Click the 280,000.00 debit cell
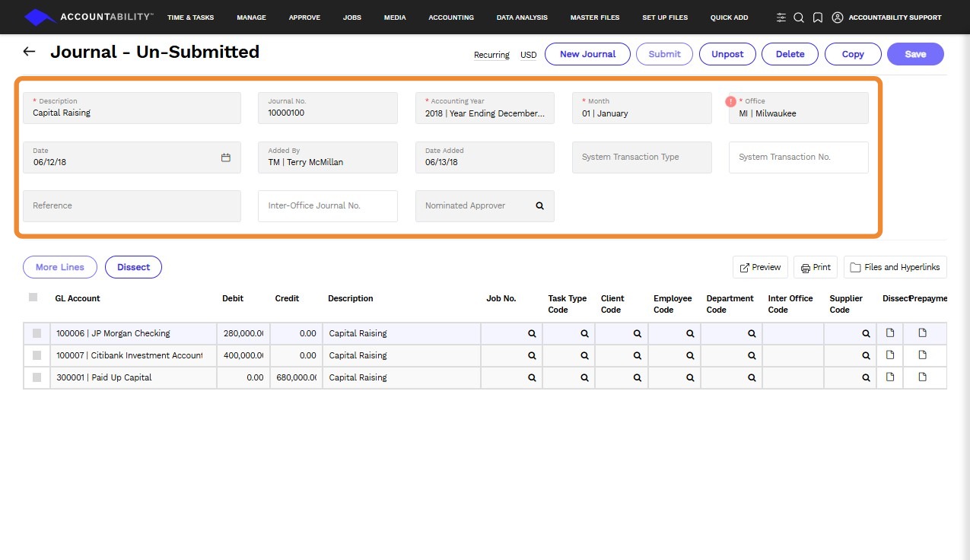Screen dimensions: 970x560 [243, 333]
